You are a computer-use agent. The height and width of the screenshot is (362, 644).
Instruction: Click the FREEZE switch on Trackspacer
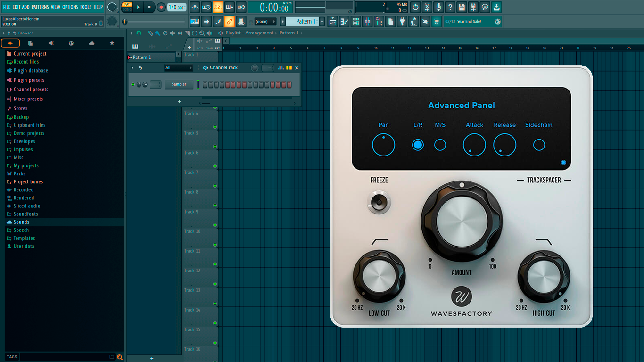coord(379,203)
